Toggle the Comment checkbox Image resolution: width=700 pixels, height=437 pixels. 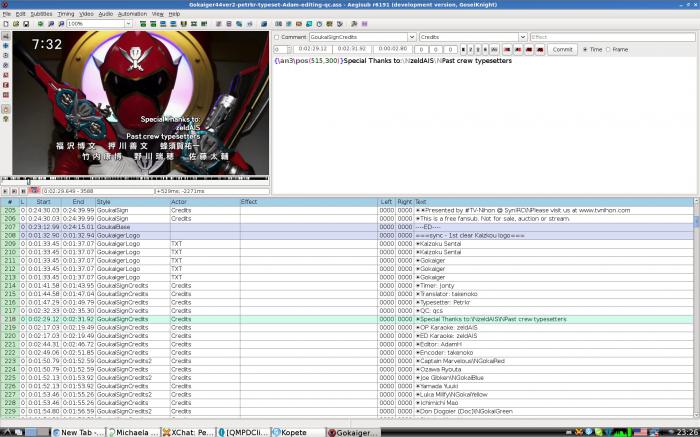click(277, 37)
